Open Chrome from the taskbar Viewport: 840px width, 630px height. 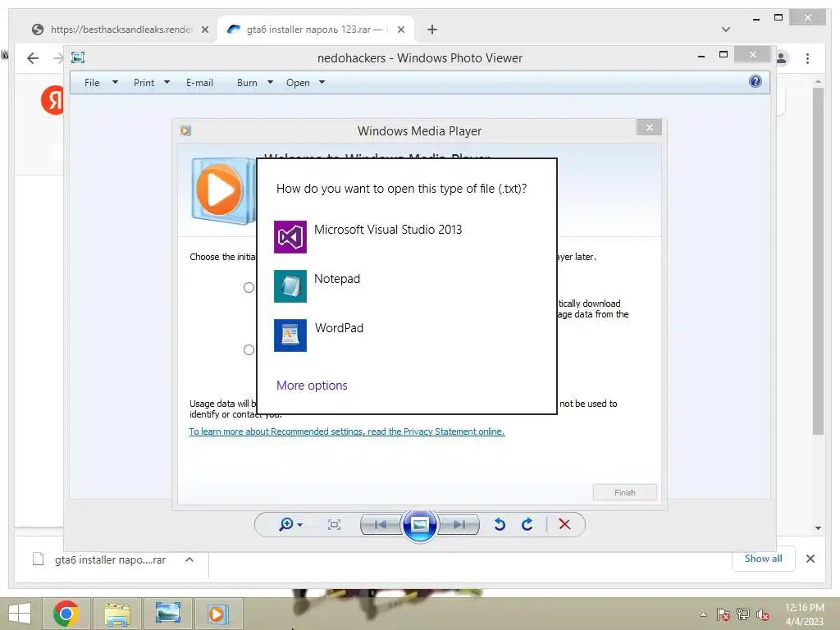click(x=66, y=614)
